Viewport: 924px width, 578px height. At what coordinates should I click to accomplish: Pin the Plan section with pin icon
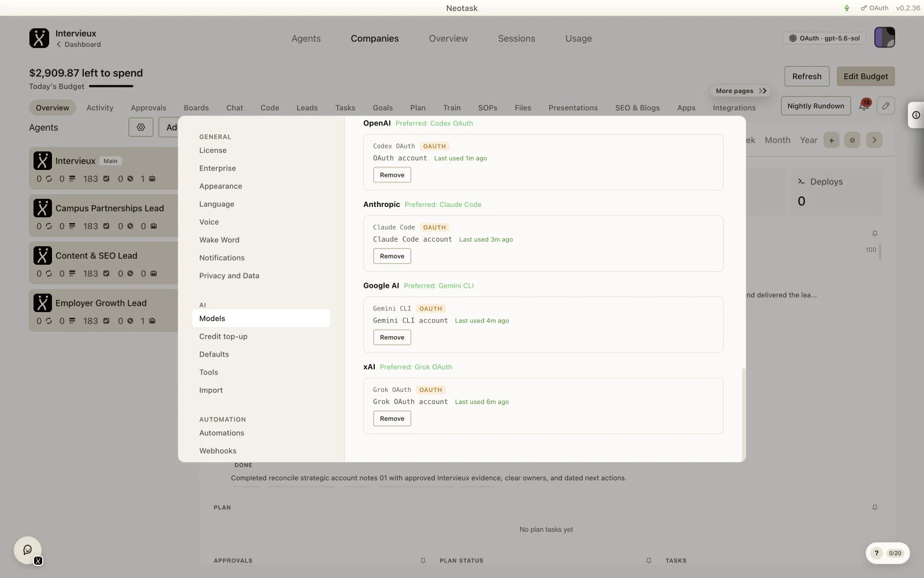875,507
